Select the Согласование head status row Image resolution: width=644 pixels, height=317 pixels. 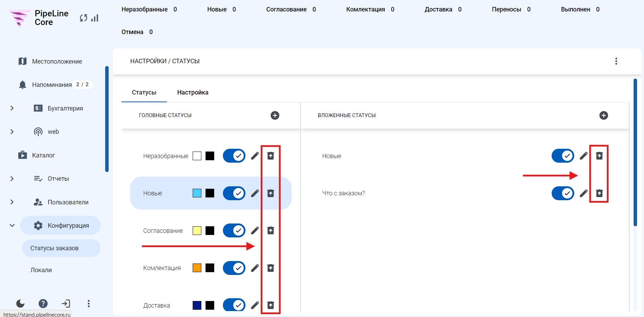[x=211, y=230]
